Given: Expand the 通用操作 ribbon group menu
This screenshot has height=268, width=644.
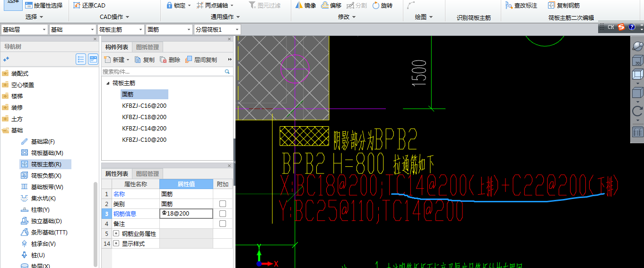Looking at the screenshot, I should [225, 17].
